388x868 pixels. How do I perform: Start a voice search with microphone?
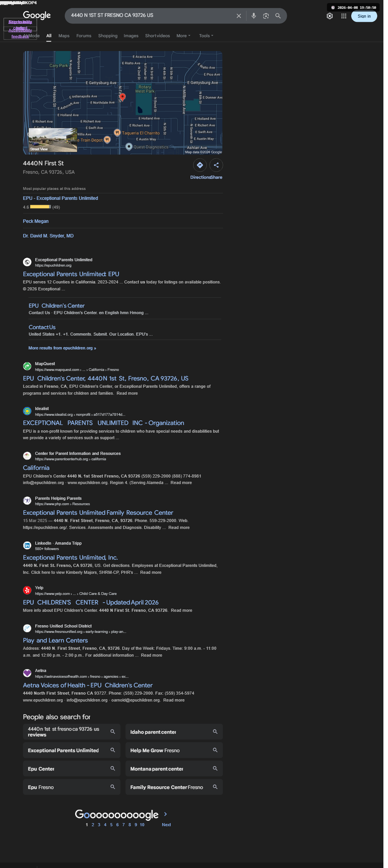tap(253, 16)
